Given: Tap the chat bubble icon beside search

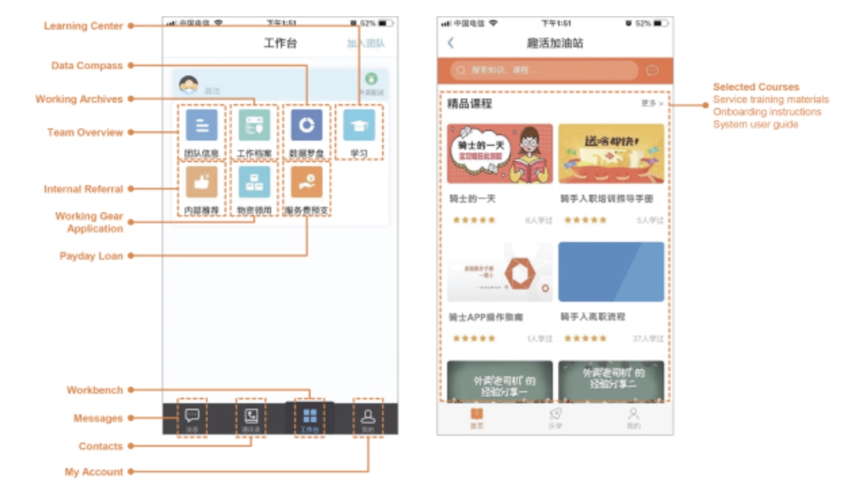Looking at the screenshot, I should 652,70.
